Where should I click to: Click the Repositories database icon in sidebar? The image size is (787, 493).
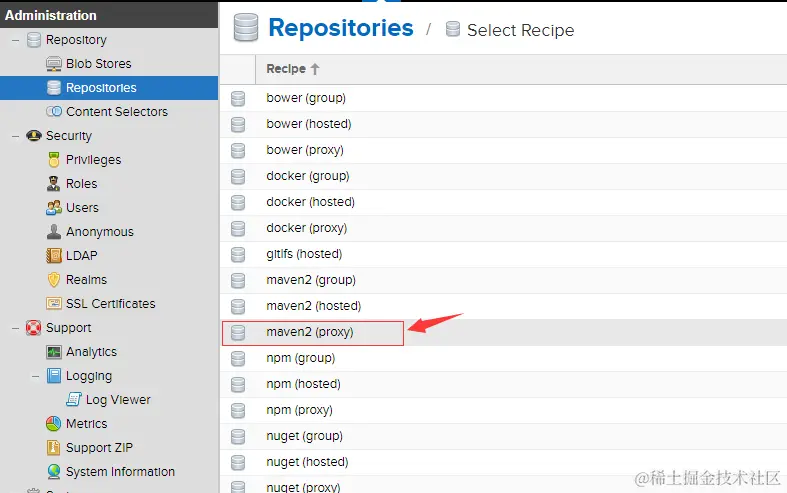coord(54,88)
